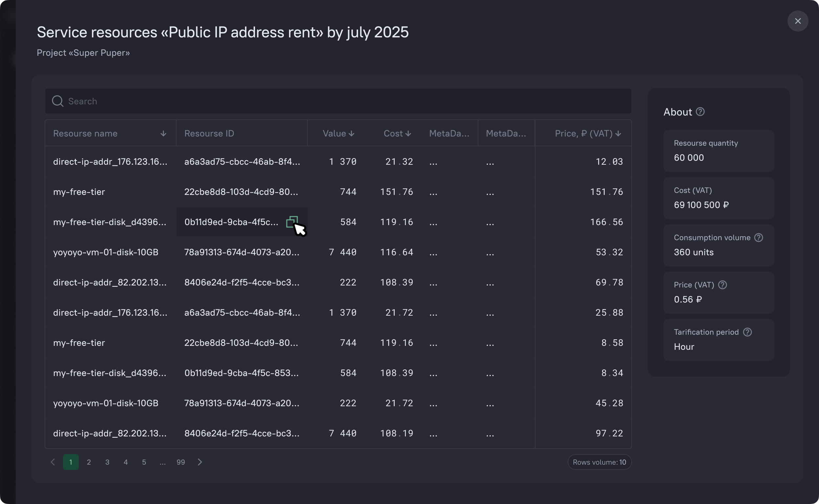The height and width of the screenshot is (504, 819).
Task: Go to page 2
Action: click(x=89, y=462)
